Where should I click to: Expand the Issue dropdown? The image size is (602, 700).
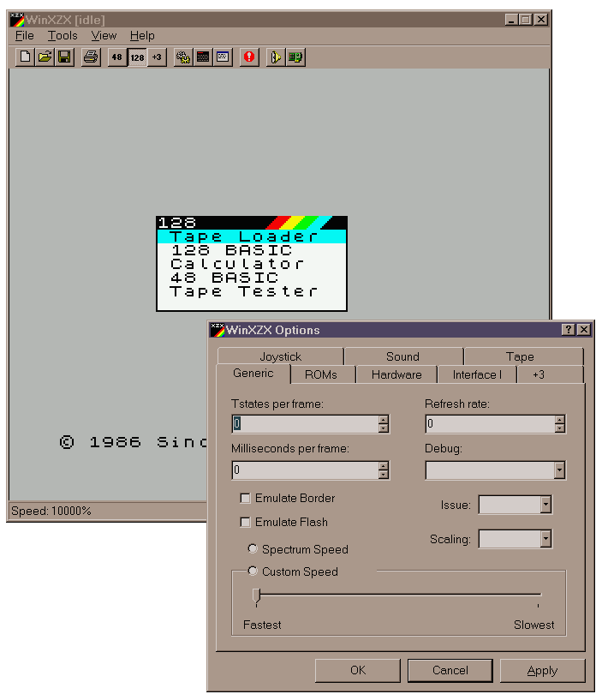click(545, 505)
